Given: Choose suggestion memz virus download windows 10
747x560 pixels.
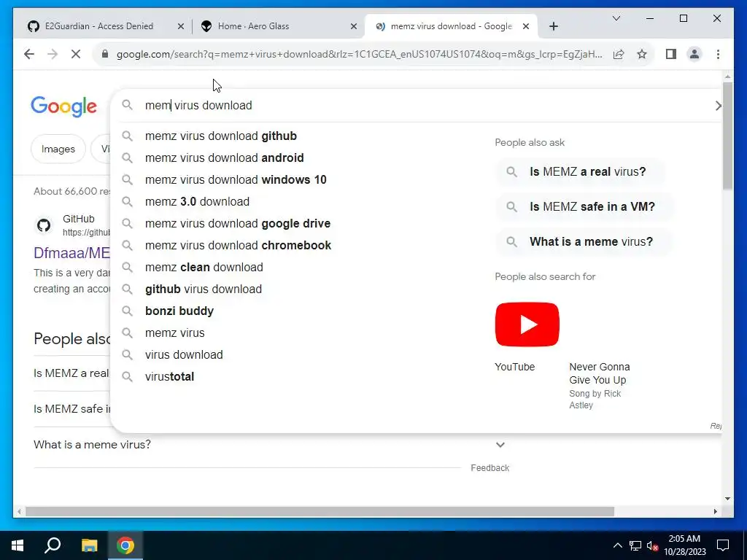Looking at the screenshot, I should [x=236, y=180].
